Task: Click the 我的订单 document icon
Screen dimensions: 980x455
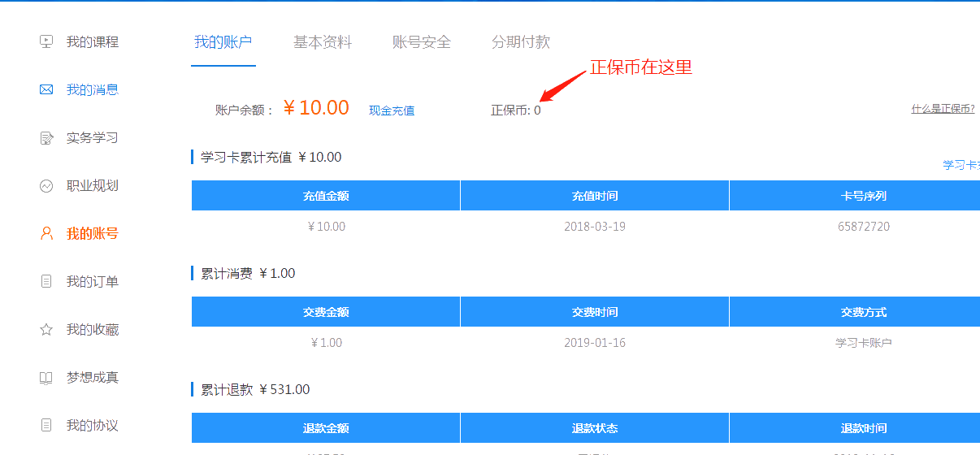Action: (46, 282)
